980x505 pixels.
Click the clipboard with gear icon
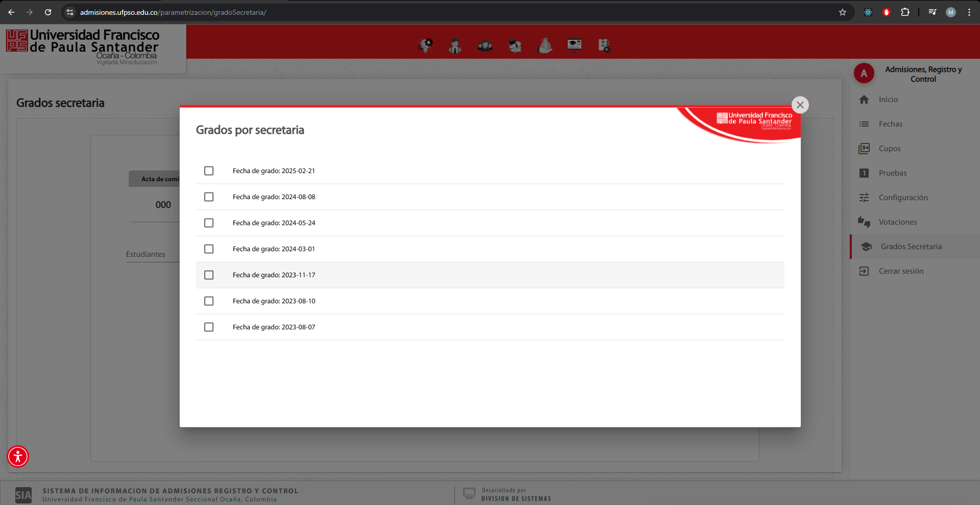pos(604,45)
